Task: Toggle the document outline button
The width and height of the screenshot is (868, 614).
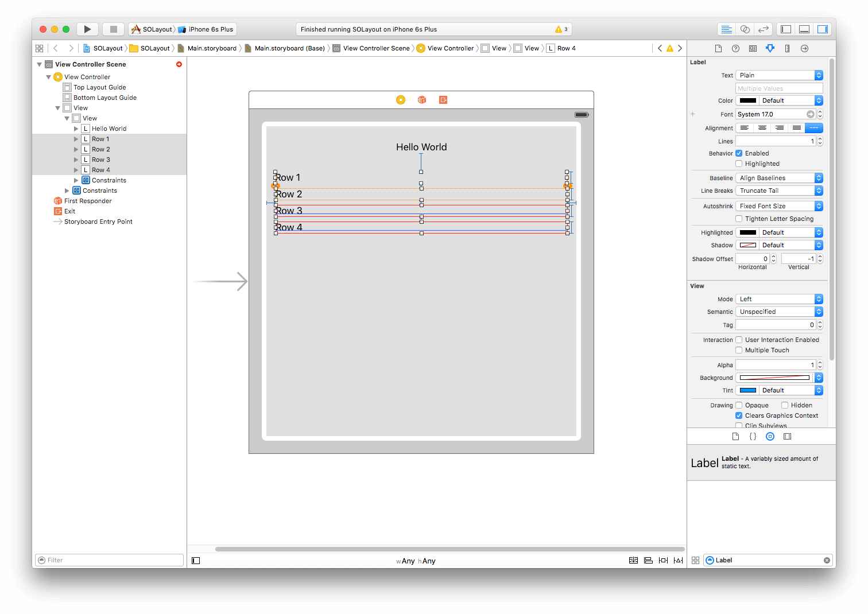Action: click(x=196, y=561)
